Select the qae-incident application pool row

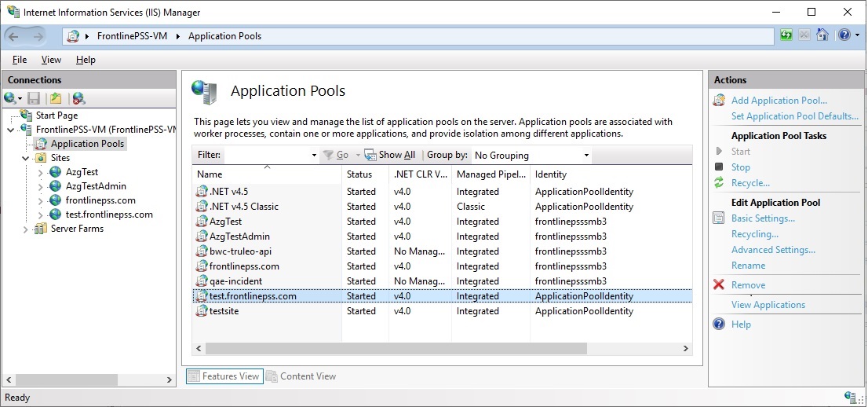pyautogui.click(x=442, y=281)
